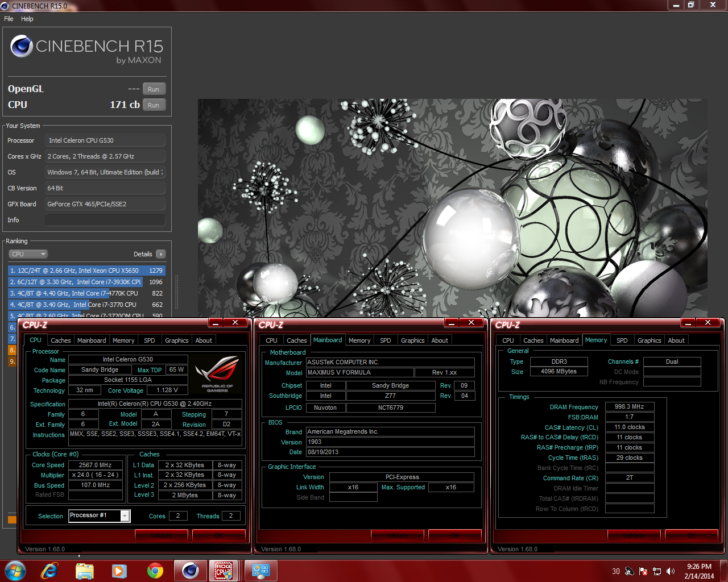Open Mainboard tab in right CPU-Z window
The image size is (728, 582).
click(564, 340)
